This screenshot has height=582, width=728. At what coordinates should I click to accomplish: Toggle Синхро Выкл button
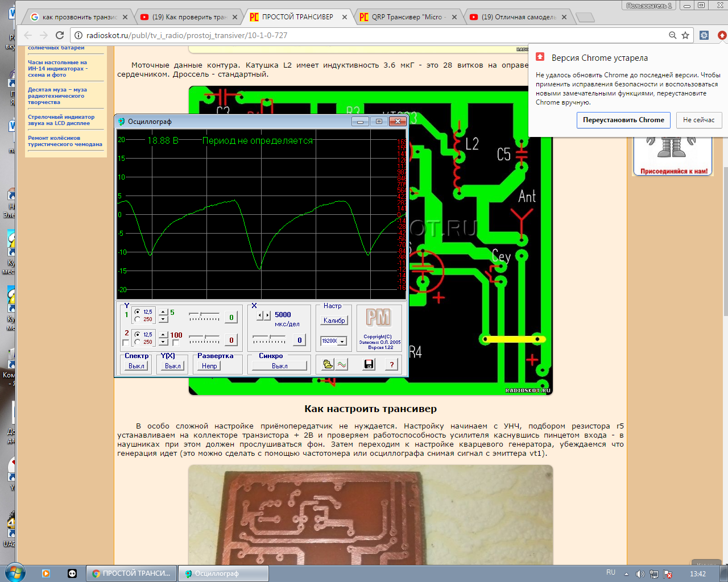point(280,366)
